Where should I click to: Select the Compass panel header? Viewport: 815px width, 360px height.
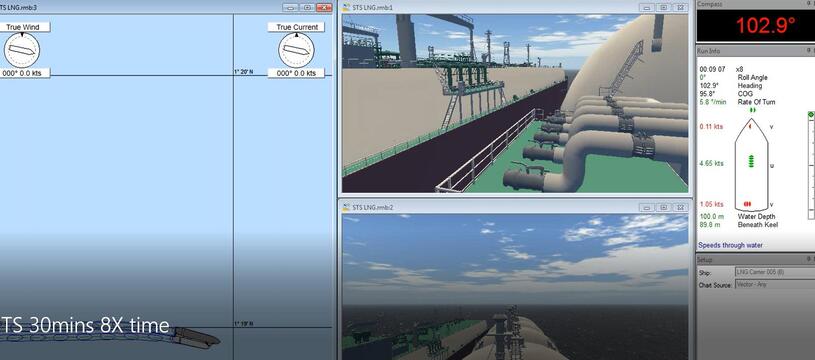(756, 4)
